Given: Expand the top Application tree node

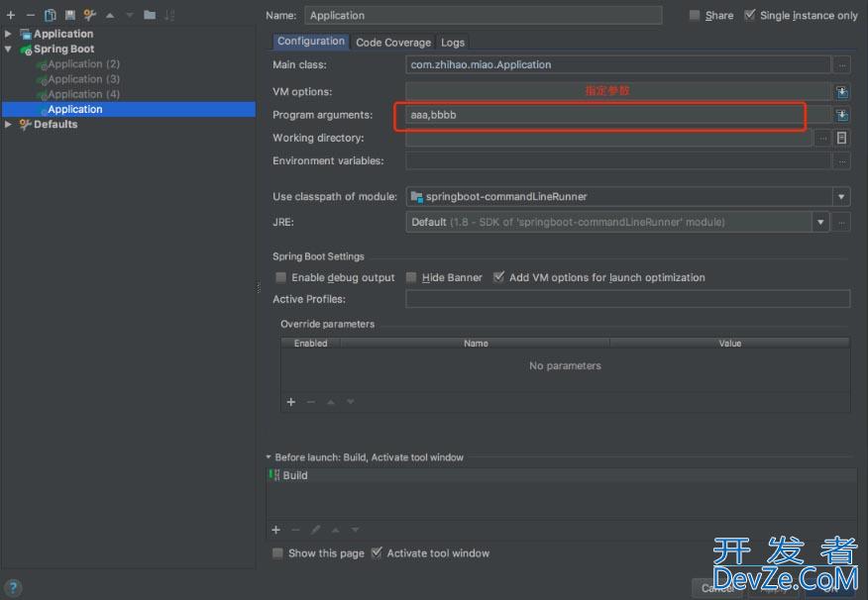Looking at the screenshot, I should (8, 34).
